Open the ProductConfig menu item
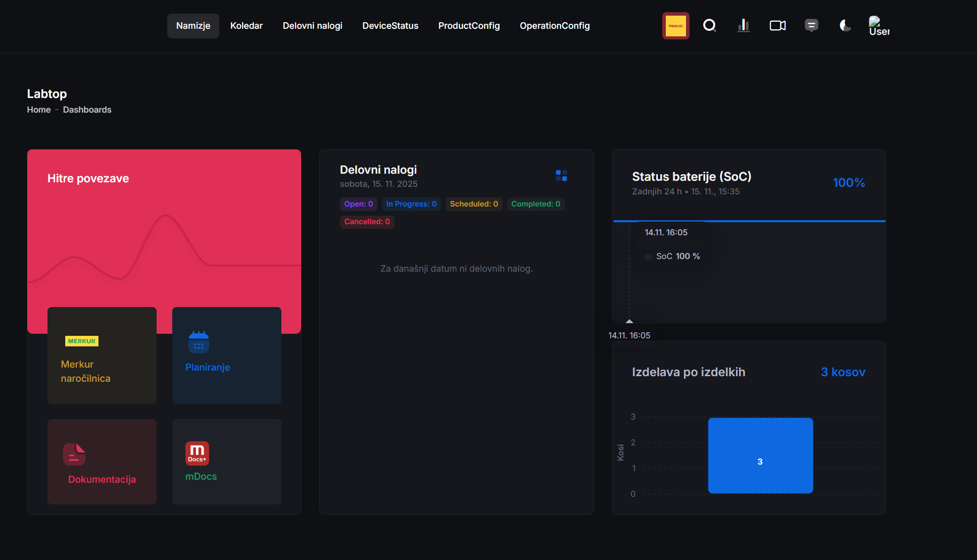Image resolution: width=977 pixels, height=560 pixels. [x=469, y=26]
